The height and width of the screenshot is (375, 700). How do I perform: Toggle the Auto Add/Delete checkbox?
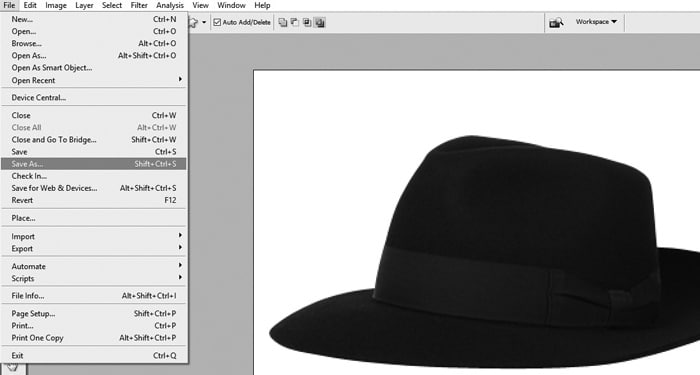(217, 22)
